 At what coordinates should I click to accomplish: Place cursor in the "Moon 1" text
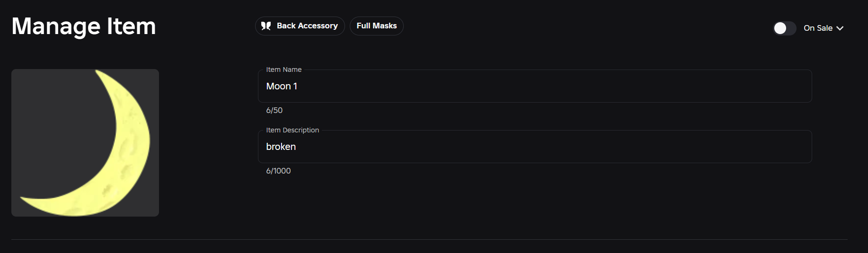pos(282,86)
